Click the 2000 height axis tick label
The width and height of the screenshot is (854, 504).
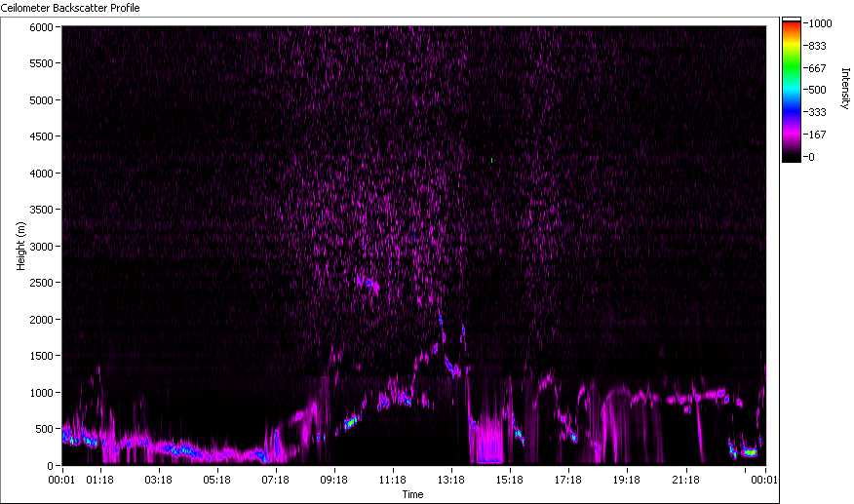[41, 320]
